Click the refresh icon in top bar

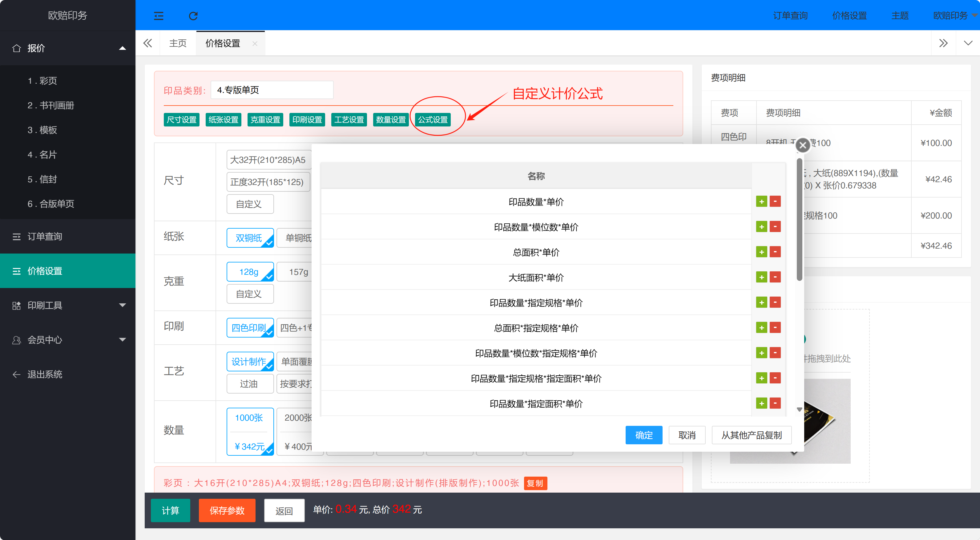[x=193, y=16]
